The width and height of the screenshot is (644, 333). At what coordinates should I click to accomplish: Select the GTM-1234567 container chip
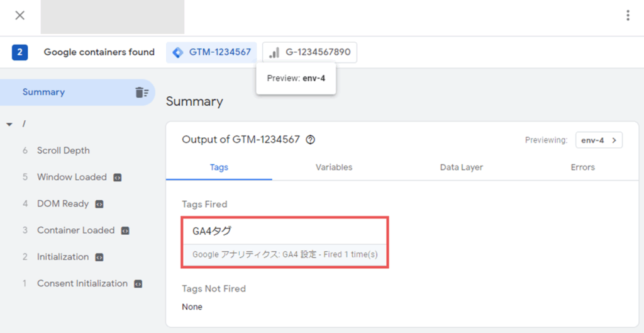(211, 53)
